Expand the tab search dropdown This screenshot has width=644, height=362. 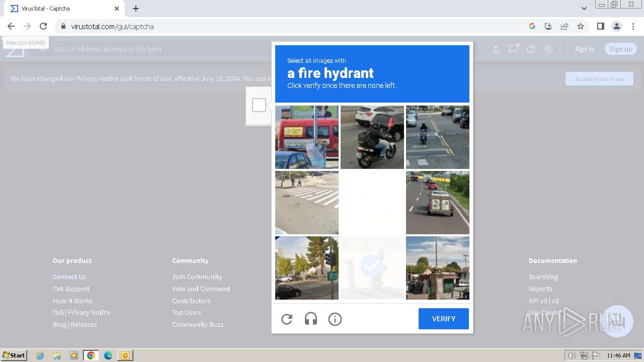584,9
